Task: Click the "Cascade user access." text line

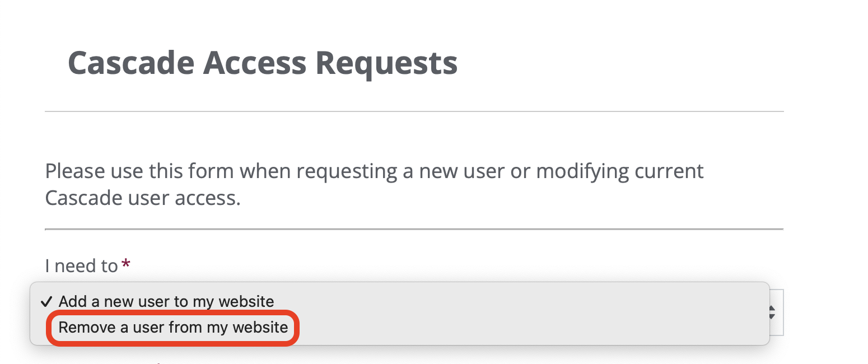Action: tap(143, 198)
